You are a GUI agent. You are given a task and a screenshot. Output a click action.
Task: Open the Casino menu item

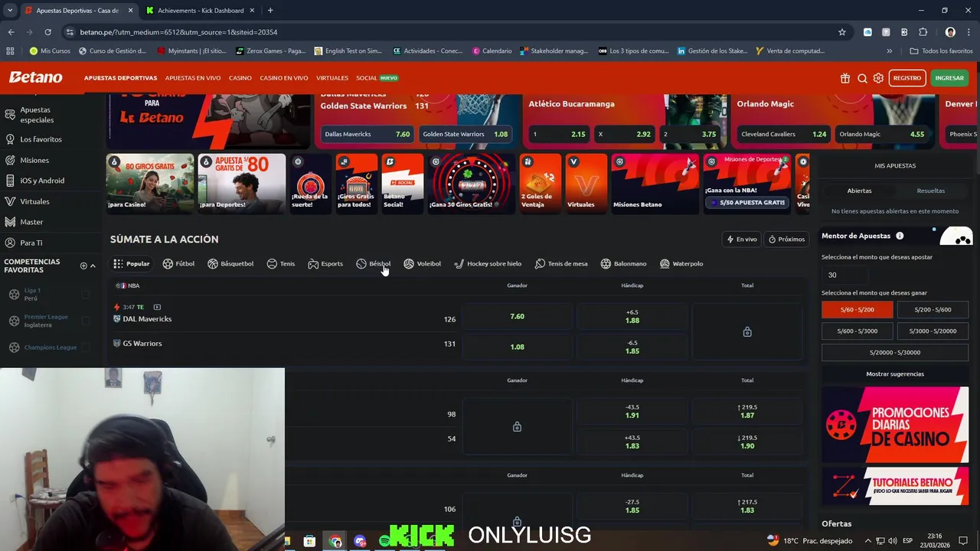(x=240, y=78)
